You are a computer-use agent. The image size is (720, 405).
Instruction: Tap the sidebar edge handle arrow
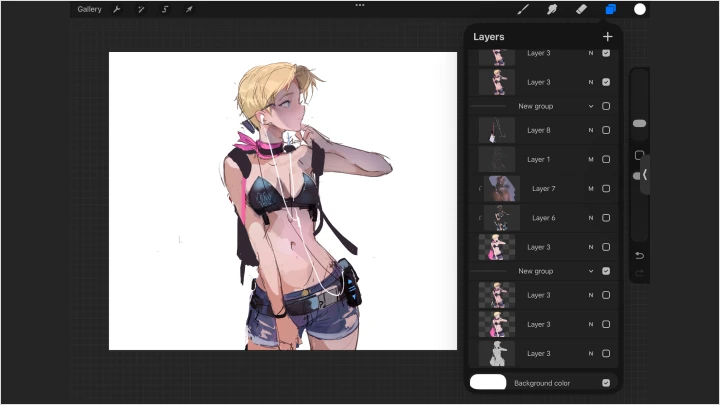[645, 174]
